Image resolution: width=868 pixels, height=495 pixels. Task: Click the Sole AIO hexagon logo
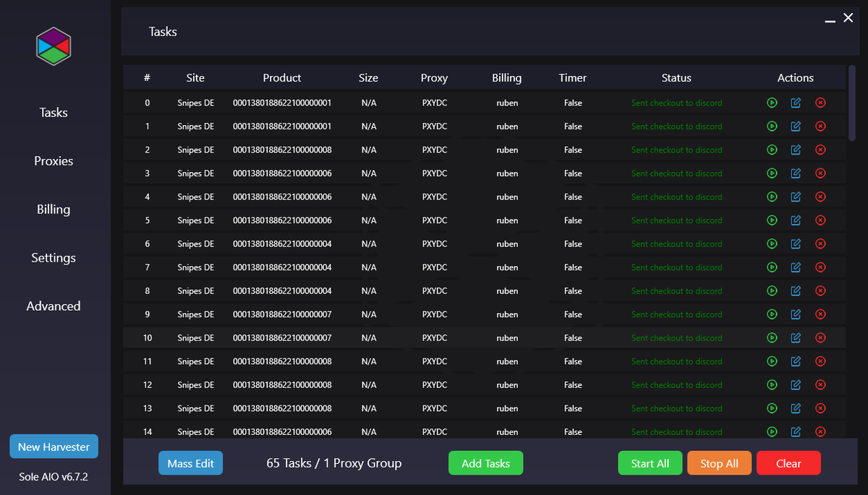pyautogui.click(x=54, y=46)
